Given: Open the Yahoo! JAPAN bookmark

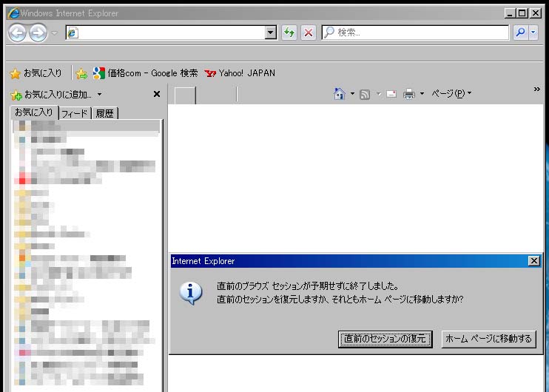Looking at the screenshot, I should (240, 73).
